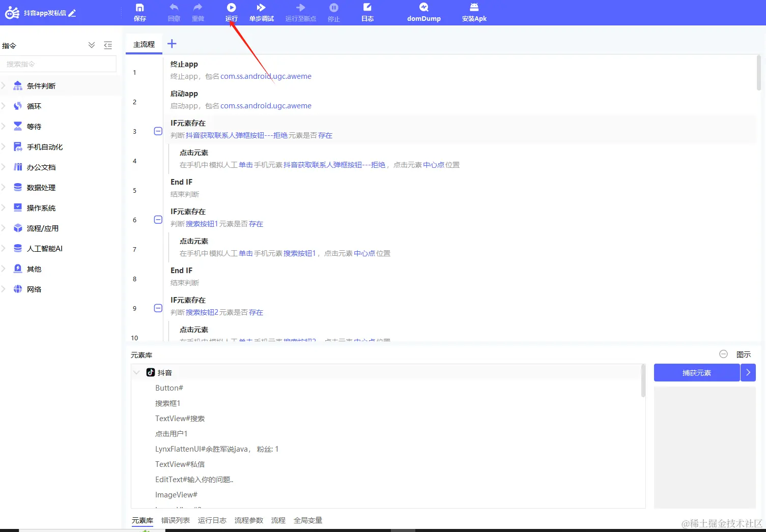Collapse IF block on line 3
The image size is (766, 532).
(158, 131)
